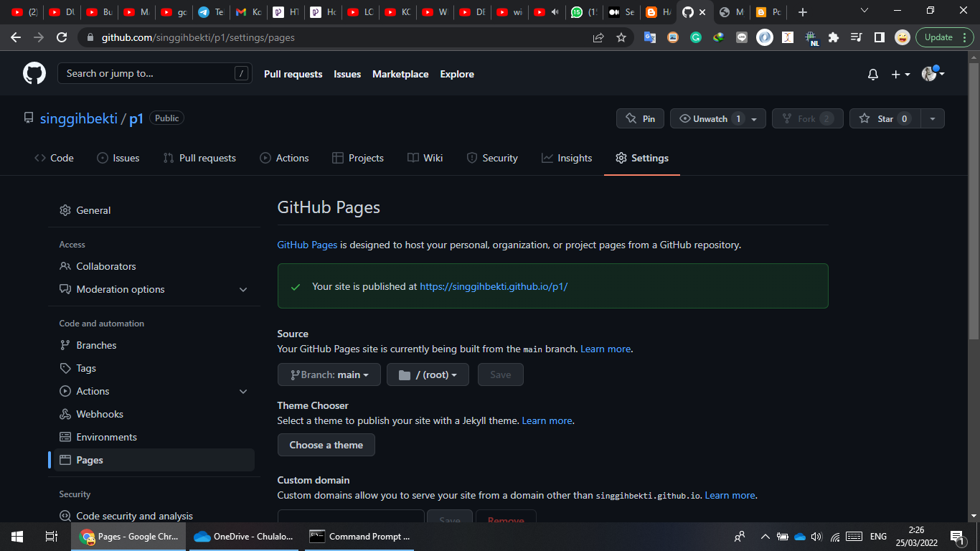Open the GitHub home logo
The width and height of the screenshot is (980, 551).
(x=34, y=74)
